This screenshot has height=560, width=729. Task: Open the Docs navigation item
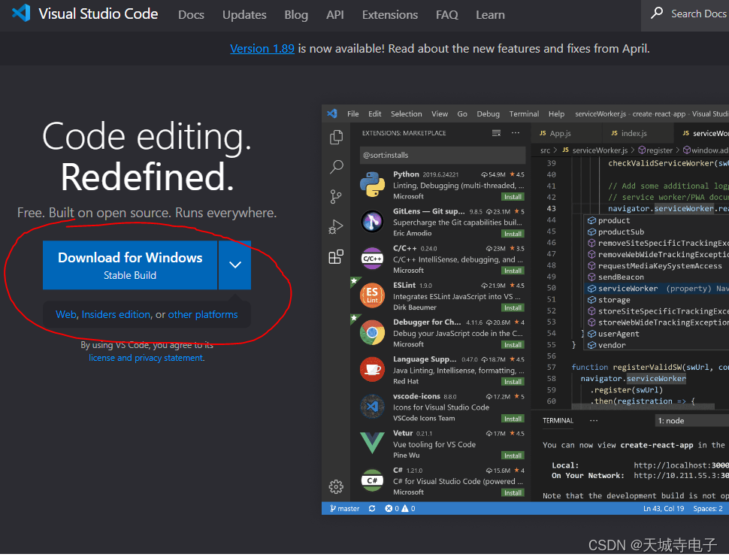(x=191, y=15)
